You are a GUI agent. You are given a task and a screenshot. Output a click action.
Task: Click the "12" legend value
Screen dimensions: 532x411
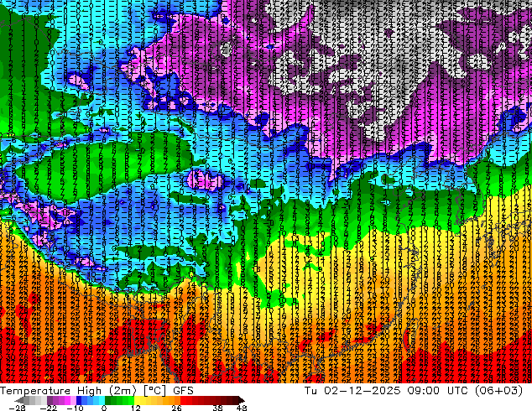tap(136, 408)
